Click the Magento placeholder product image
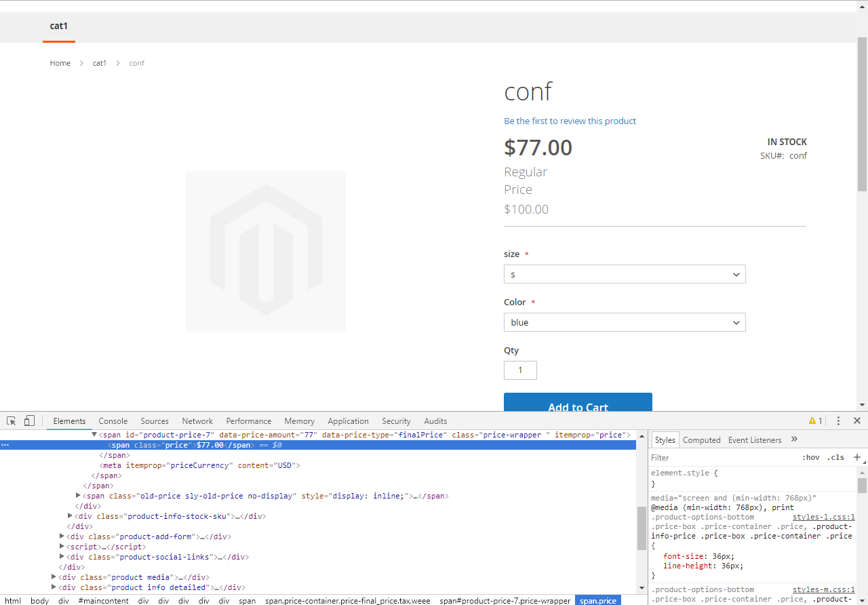The width and height of the screenshot is (868, 605). pos(266,251)
